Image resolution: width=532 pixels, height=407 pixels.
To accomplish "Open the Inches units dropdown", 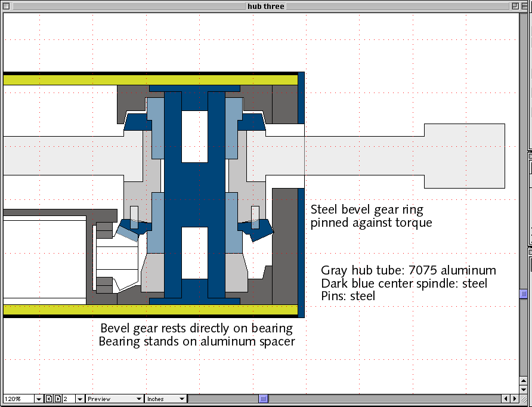I will [x=166, y=399].
